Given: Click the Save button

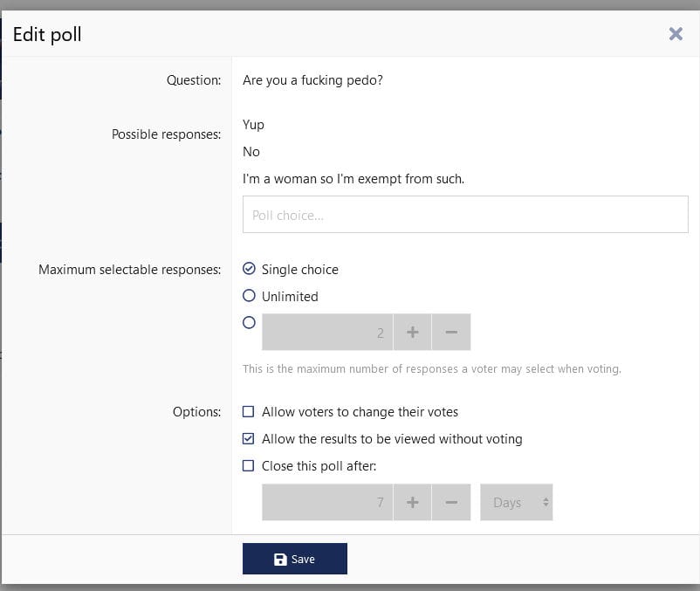Looking at the screenshot, I should [294, 559].
